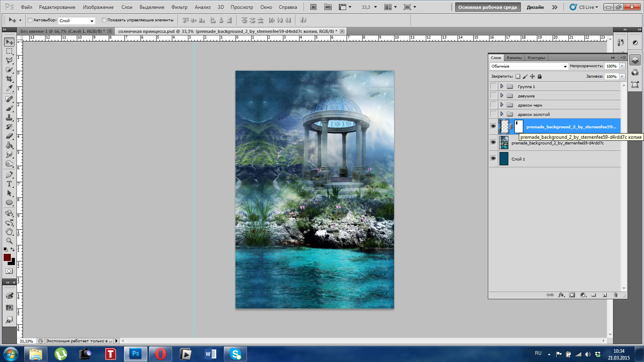Open the Непрозрачность opacity slider arrow
This screenshot has width=644, height=362.
[x=622, y=66]
